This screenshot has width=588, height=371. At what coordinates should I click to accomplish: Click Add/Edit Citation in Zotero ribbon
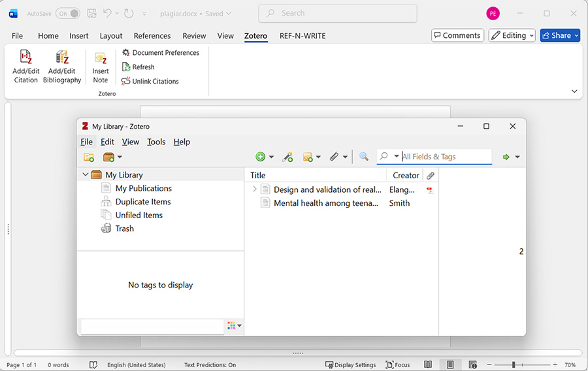[x=25, y=67]
